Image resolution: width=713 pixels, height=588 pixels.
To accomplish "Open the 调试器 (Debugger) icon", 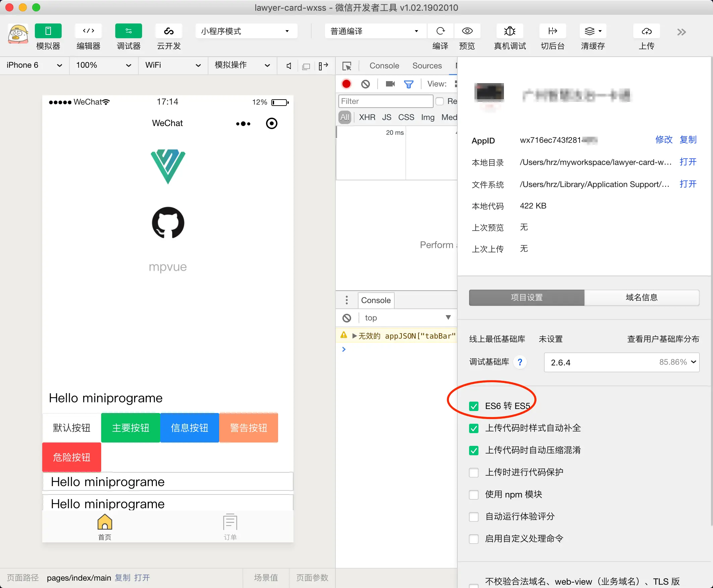I will pyautogui.click(x=128, y=31).
